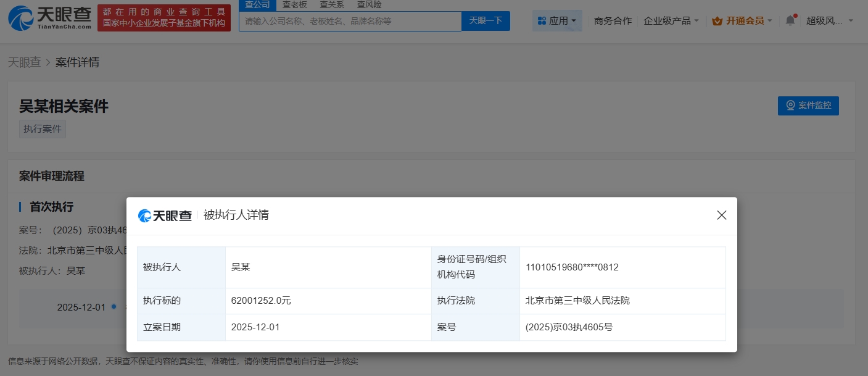The height and width of the screenshot is (376, 868).
Task: Click the 应用 grid icon
Action: (542, 21)
